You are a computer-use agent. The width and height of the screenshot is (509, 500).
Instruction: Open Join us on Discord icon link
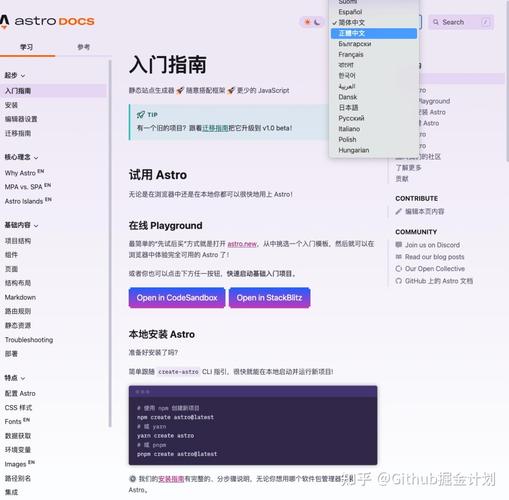(x=399, y=244)
